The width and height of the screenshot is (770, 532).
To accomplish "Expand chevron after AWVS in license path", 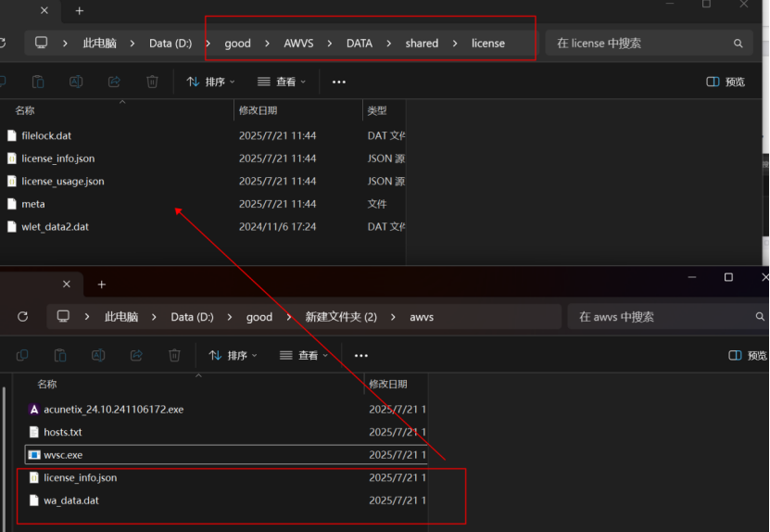I will pyautogui.click(x=330, y=44).
